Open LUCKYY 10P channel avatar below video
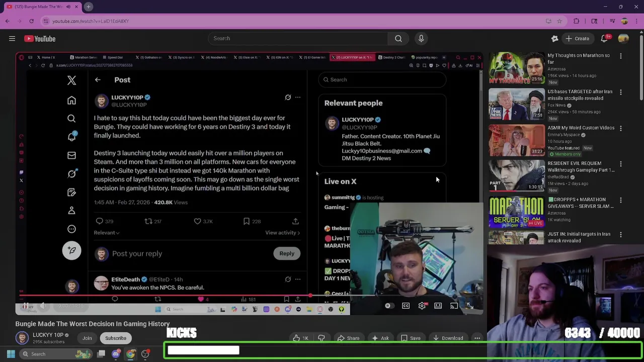Viewport: 644px width, 362px height. [22, 338]
